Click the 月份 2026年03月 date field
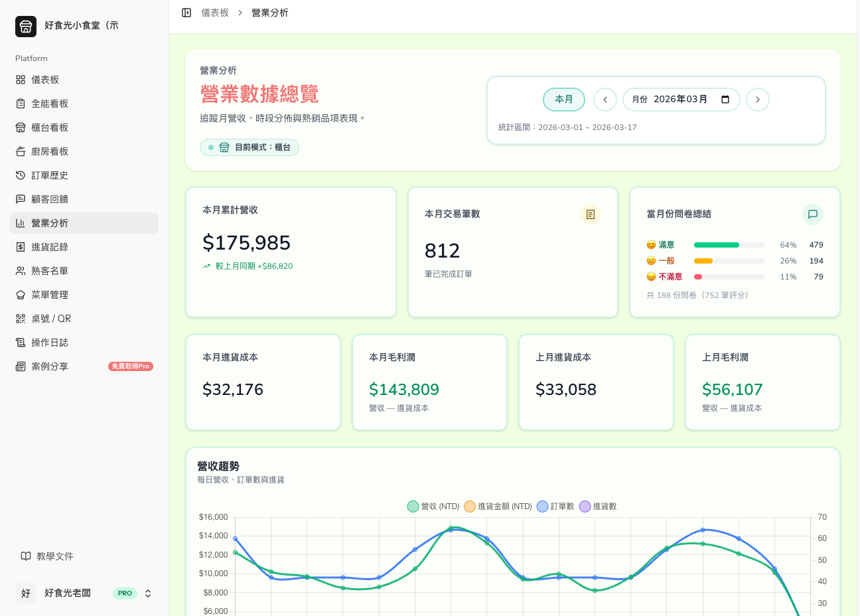 681,100
